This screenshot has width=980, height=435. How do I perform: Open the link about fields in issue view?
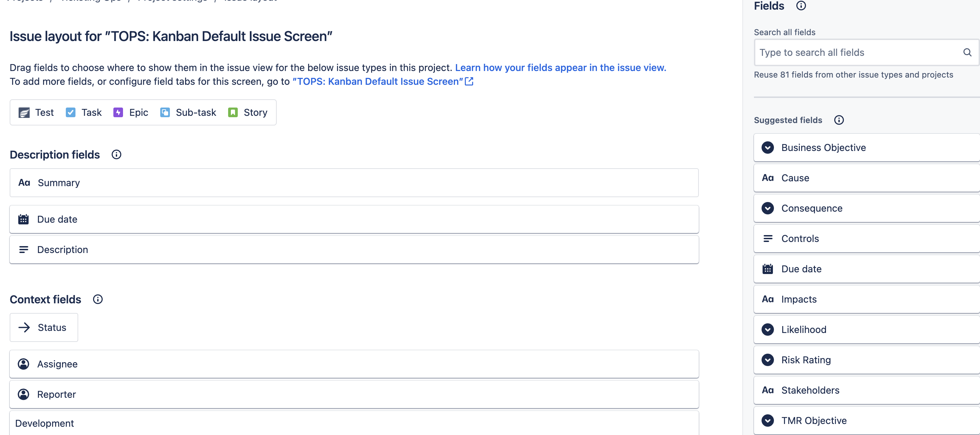[561, 67]
